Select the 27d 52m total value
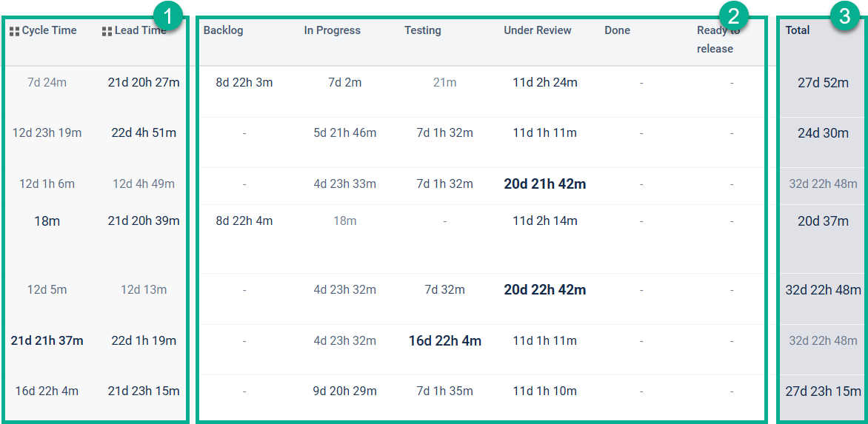868x424 pixels. [823, 83]
